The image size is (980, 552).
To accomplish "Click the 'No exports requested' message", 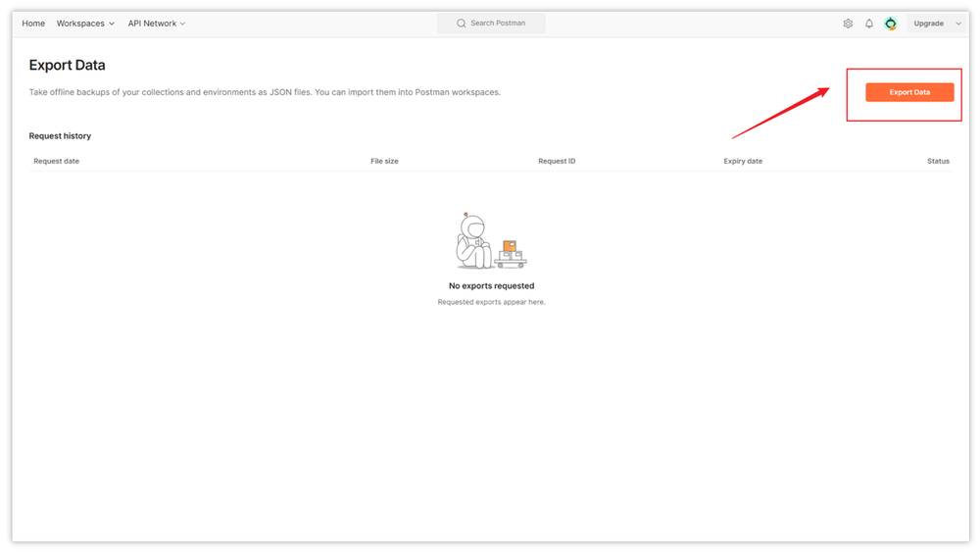I will pos(491,286).
